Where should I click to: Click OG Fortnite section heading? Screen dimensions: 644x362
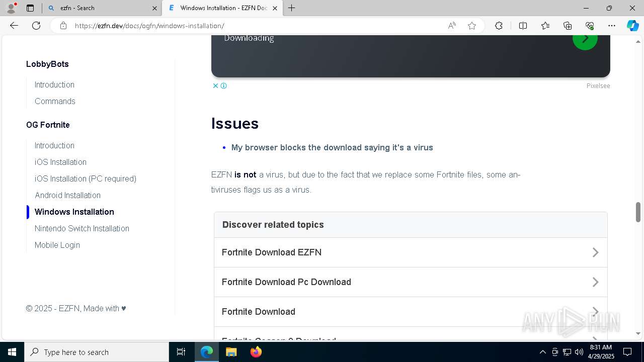[x=48, y=125]
